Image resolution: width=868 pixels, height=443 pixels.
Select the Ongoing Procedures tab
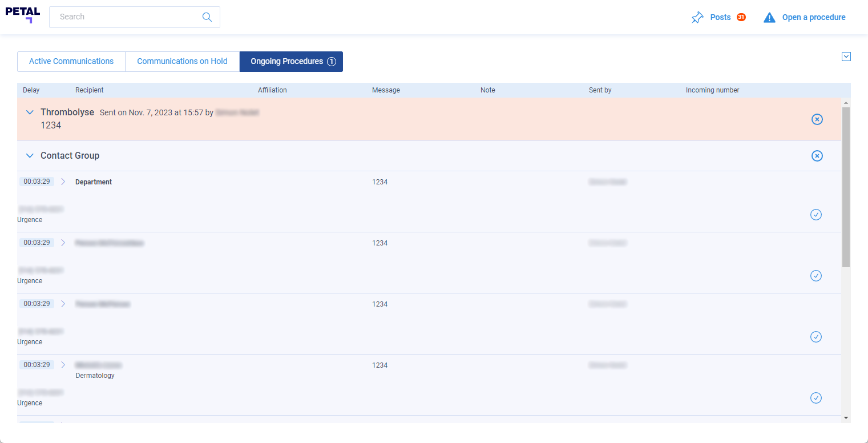(291, 62)
